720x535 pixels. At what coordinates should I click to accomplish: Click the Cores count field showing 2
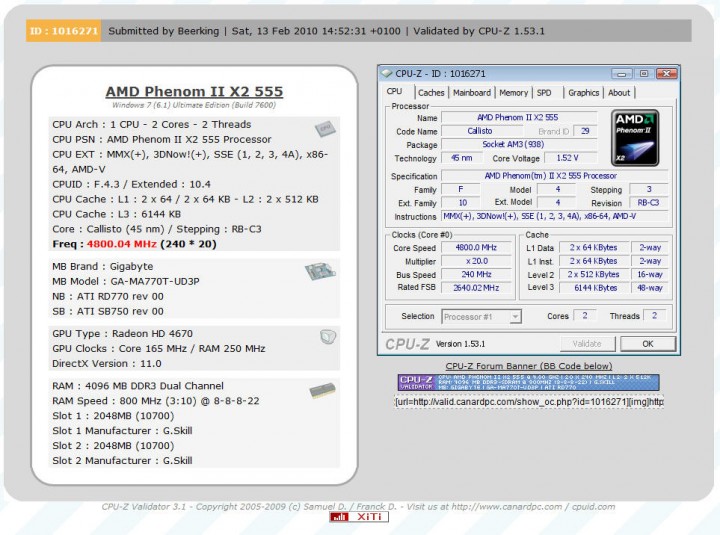point(585,315)
